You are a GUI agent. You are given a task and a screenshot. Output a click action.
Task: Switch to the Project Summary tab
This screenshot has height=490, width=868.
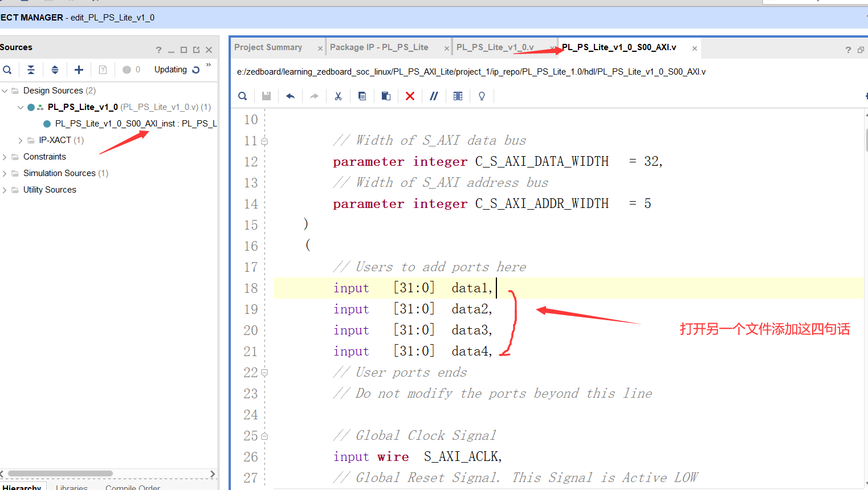click(x=268, y=47)
